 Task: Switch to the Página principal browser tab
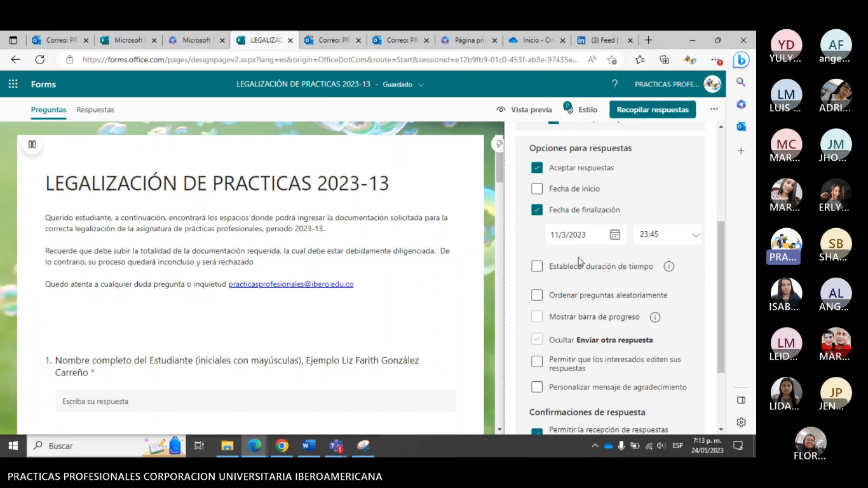point(468,40)
